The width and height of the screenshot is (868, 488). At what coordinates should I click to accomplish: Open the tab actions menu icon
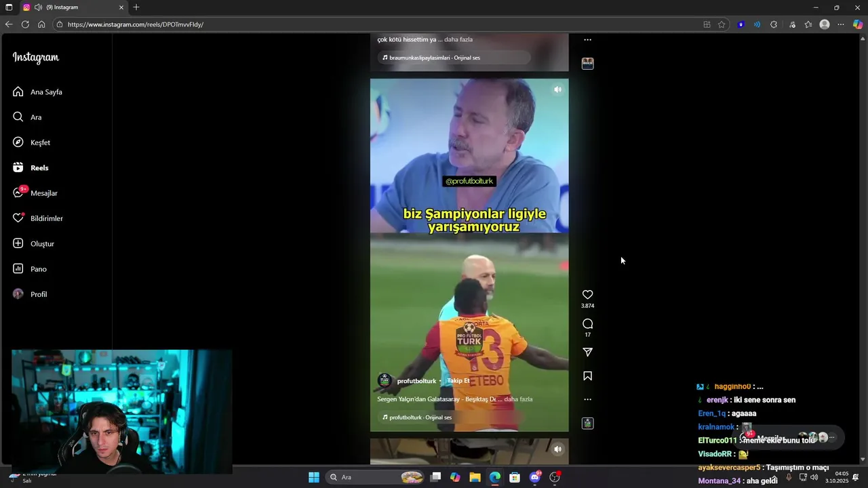[x=9, y=7]
